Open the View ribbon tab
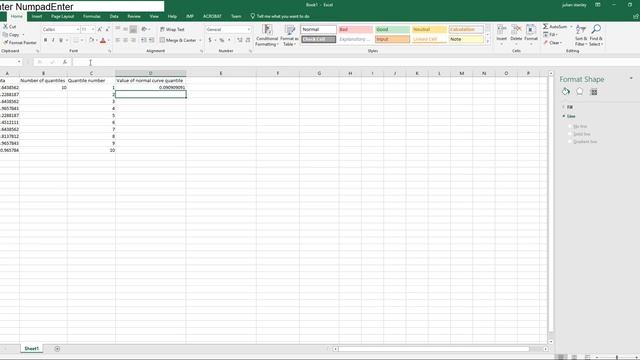Screen dimensions: 640x360 click(x=154, y=16)
